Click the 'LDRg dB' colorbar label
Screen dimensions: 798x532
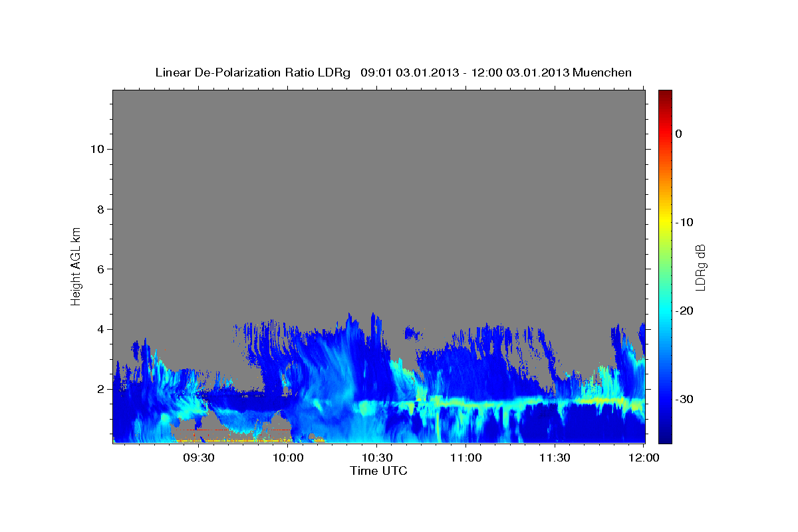click(700, 267)
